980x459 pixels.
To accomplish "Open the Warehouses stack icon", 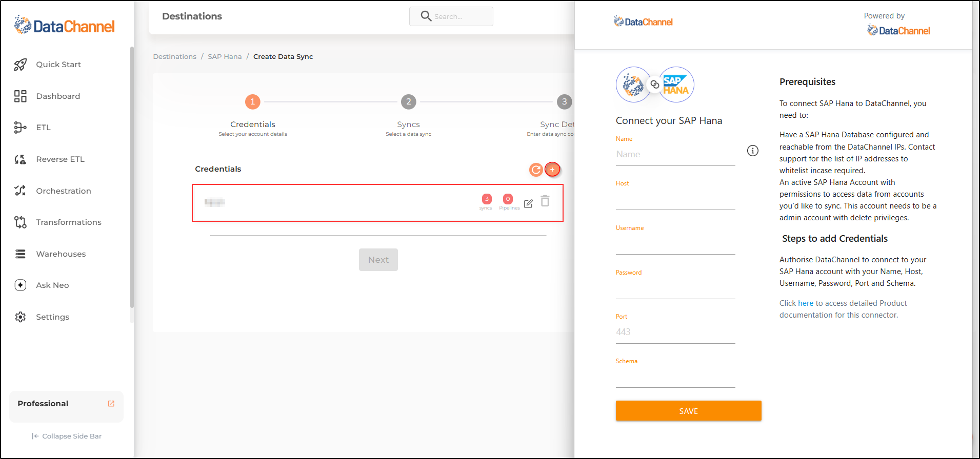I will click(x=20, y=254).
